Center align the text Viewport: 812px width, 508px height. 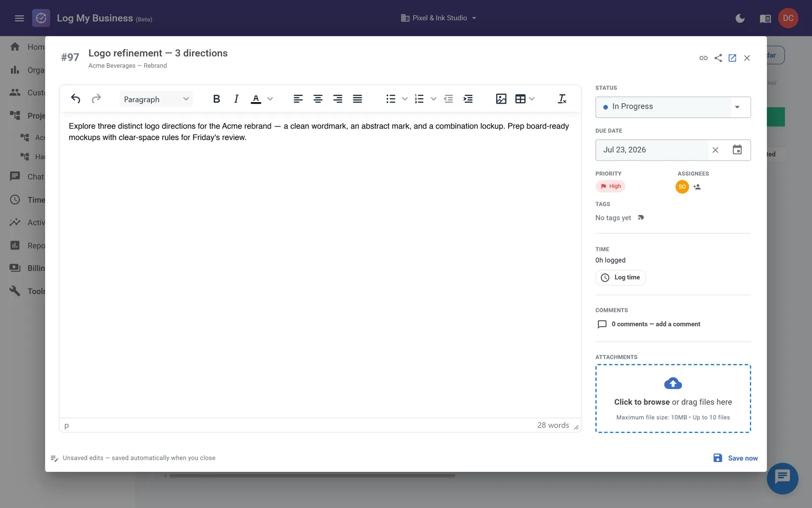(x=318, y=99)
